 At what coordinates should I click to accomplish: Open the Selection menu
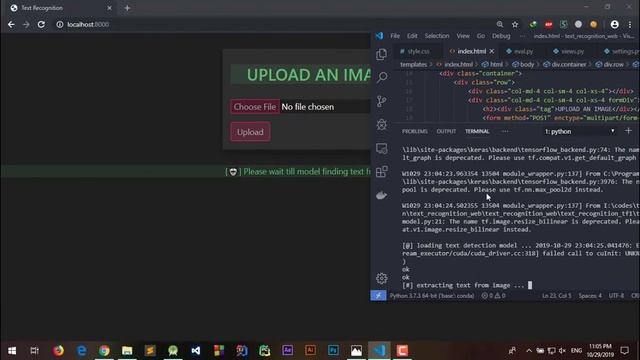[437, 36]
